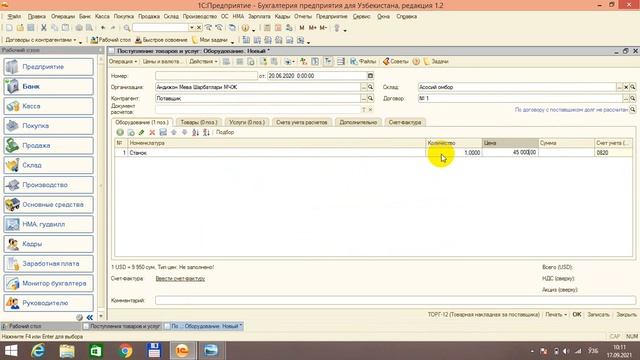The height and width of the screenshot is (360, 640).
Task: Select the quantity cell 1,0000
Action: pyautogui.click(x=453, y=153)
